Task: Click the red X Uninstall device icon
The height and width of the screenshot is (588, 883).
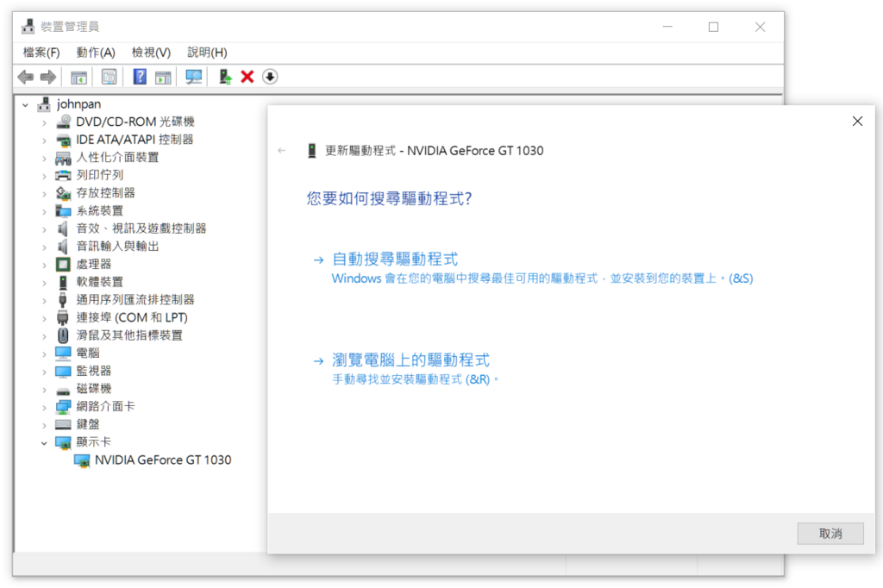Action: [247, 77]
